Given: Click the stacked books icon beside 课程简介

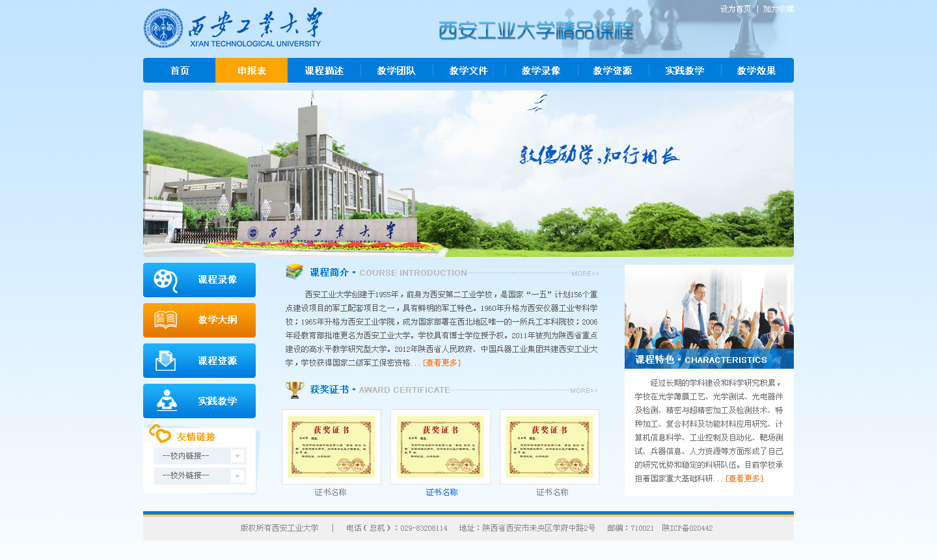Looking at the screenshot, I should pyautogui.click(x=295, y=271).
